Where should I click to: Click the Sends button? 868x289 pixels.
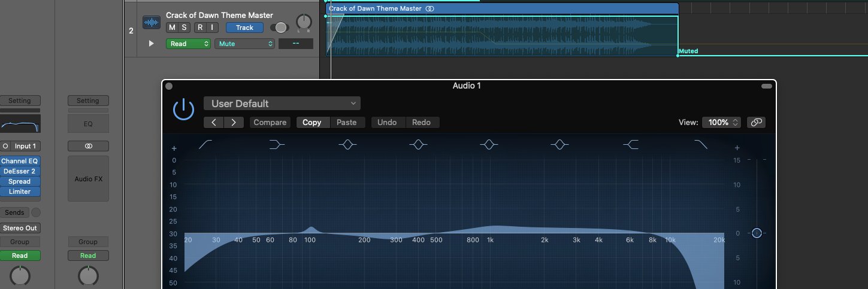click(x=14, y=212)
